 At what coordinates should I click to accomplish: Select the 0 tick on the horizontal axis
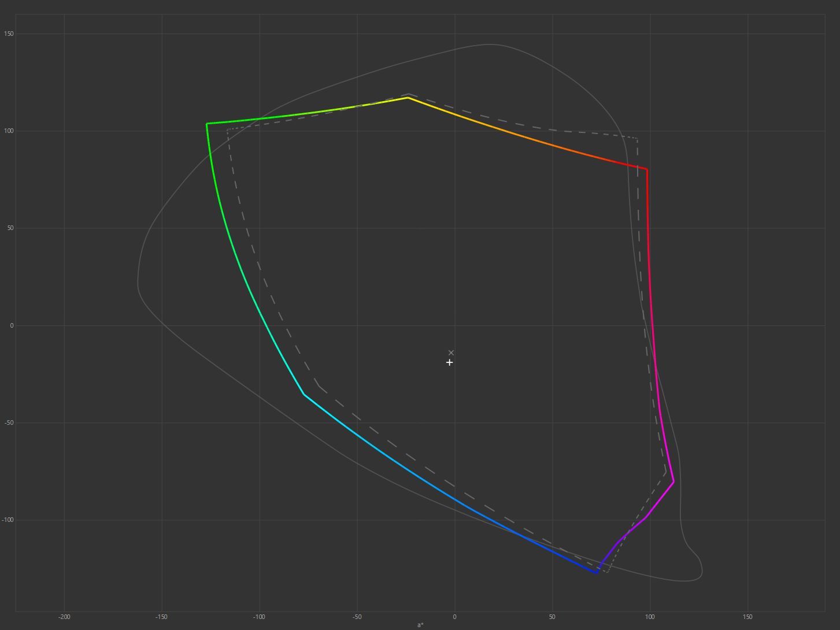pyautogui.click(x=454, y=617)
